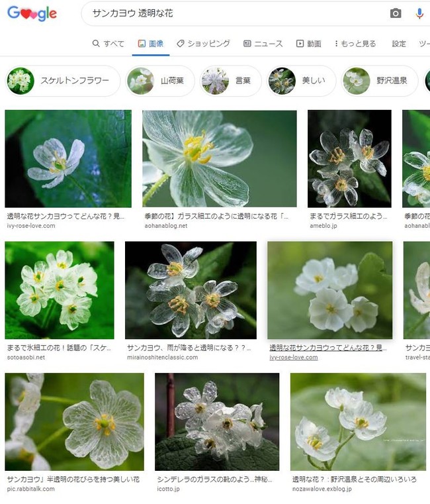The image size is (430, 504).
Task: Click the 野沢温泉 chip thumbnail
Action: 357,81
